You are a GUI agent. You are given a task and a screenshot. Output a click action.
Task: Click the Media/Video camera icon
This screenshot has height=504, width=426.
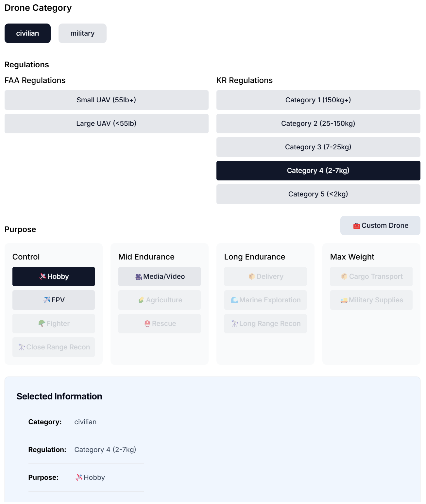coord(139,277)
